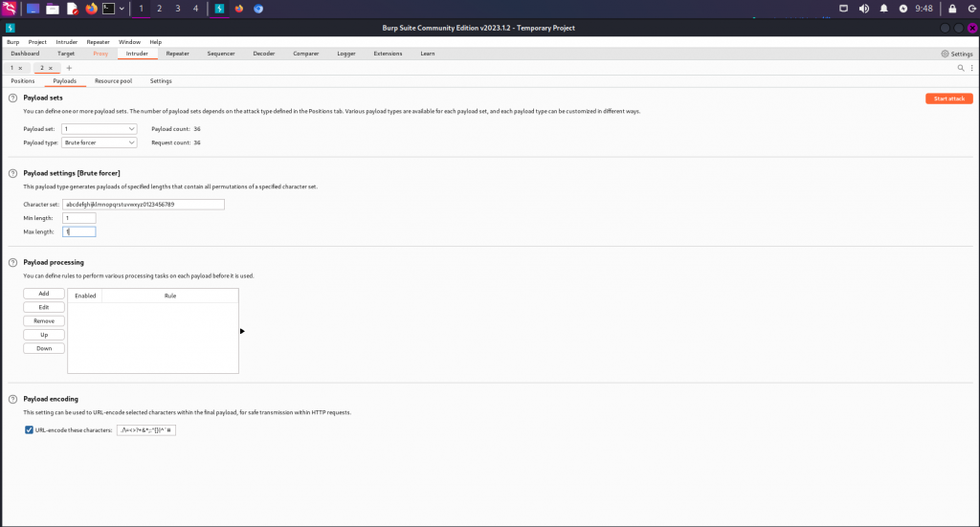
Task: Focus the Chromium window in taskbar
Action: [x=258, y=9]
